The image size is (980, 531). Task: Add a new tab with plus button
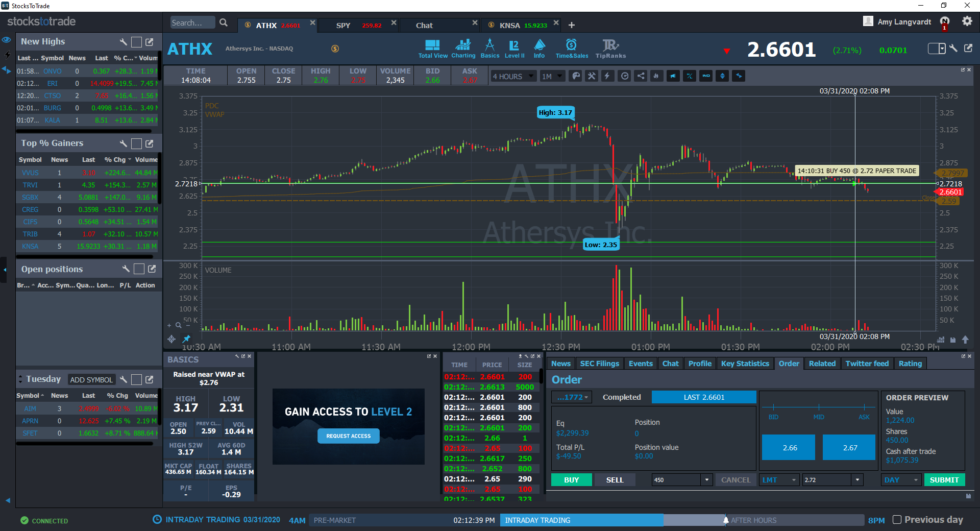(x=572, y=25)
